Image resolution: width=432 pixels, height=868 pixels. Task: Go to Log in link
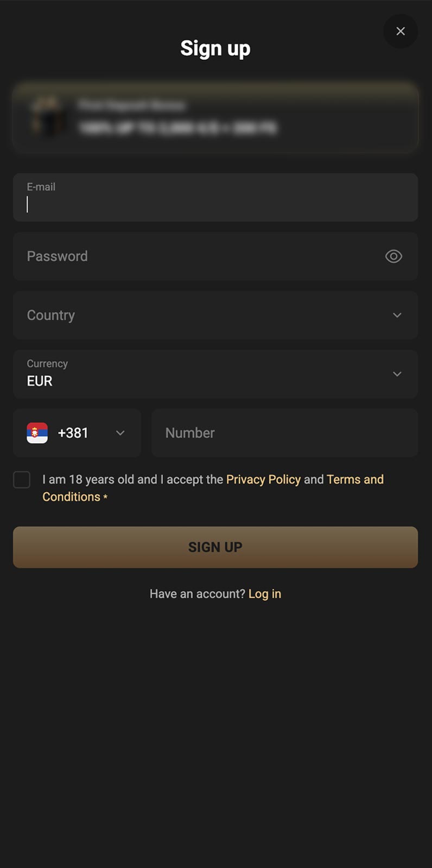(265, 594)
